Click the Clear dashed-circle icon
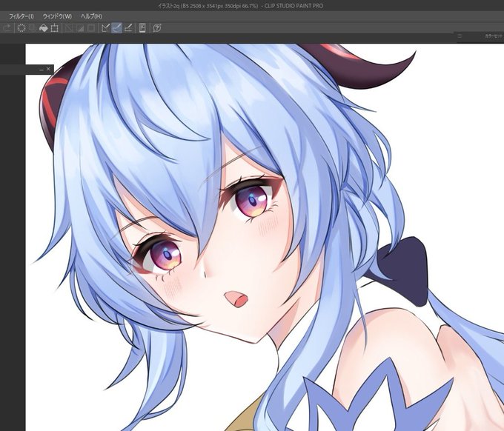This screenshot has height=431, width=504. (x=21, y=28)
